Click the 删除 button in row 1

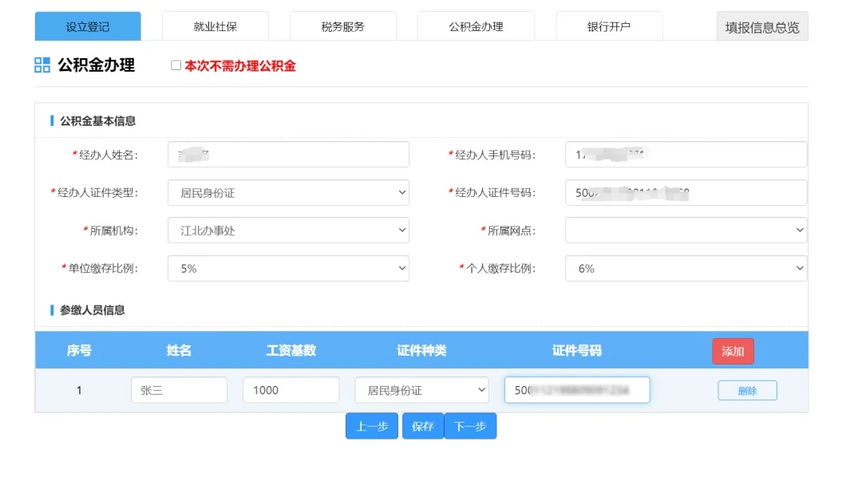(747, 391)
